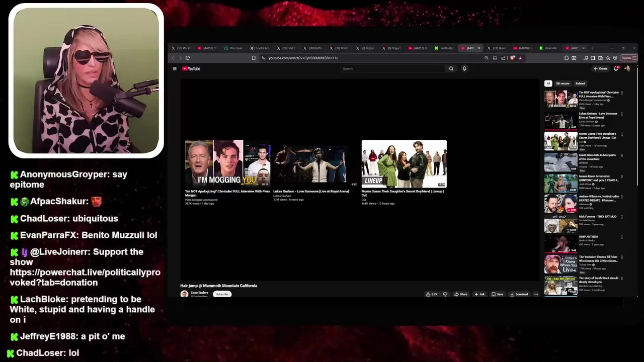Toggle the browser sidebar panel icon
644x362 pixels.
click(593, 58)
